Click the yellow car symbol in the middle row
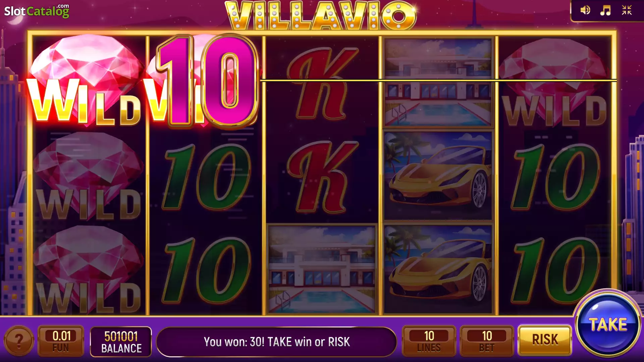644x362 pixels. point(438,176)
